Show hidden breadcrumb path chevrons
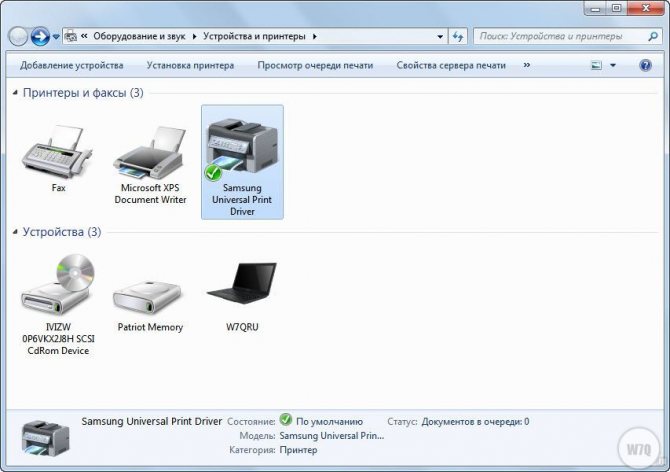670x472 pixels. point(84,36)
